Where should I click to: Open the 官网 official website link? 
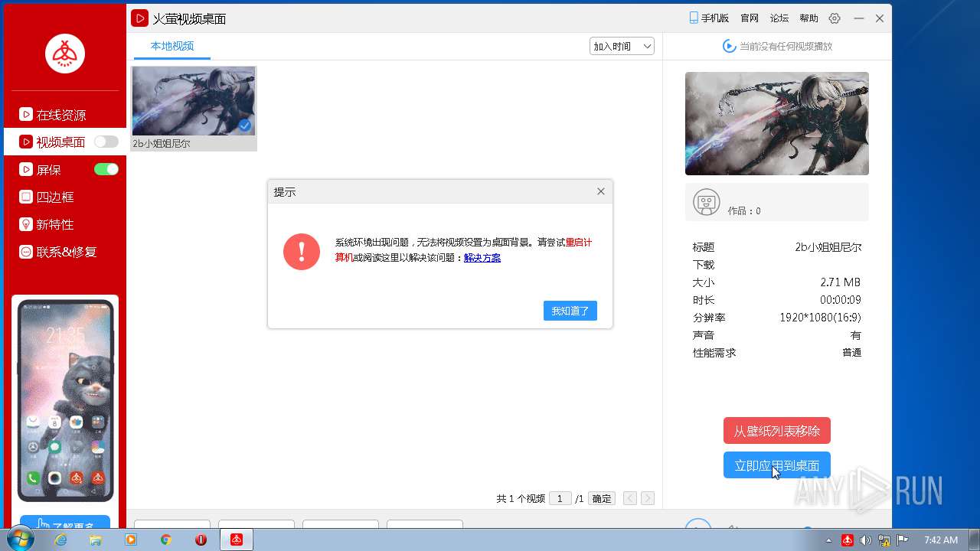pyautogui.click(x=750, y=18)
